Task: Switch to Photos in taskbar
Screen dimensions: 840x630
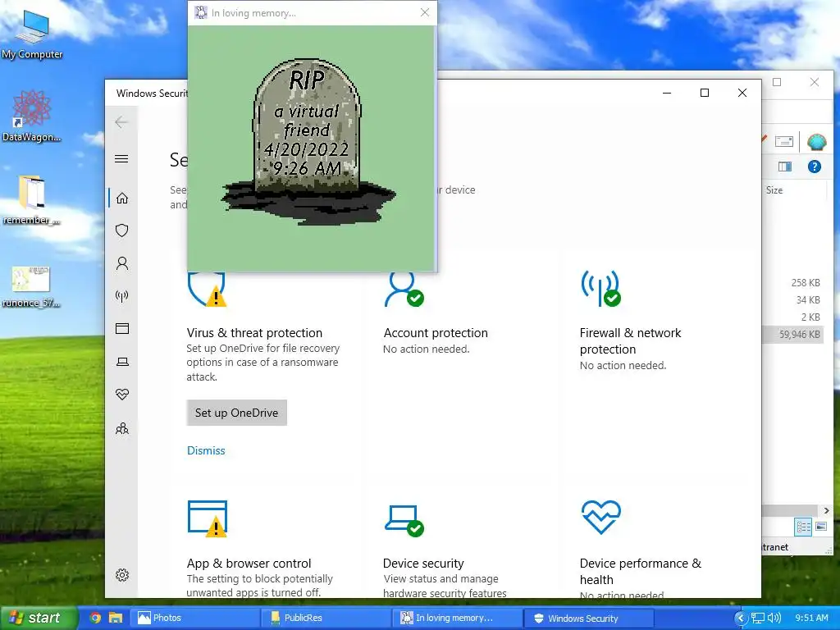Action: (x=194, y=618)
